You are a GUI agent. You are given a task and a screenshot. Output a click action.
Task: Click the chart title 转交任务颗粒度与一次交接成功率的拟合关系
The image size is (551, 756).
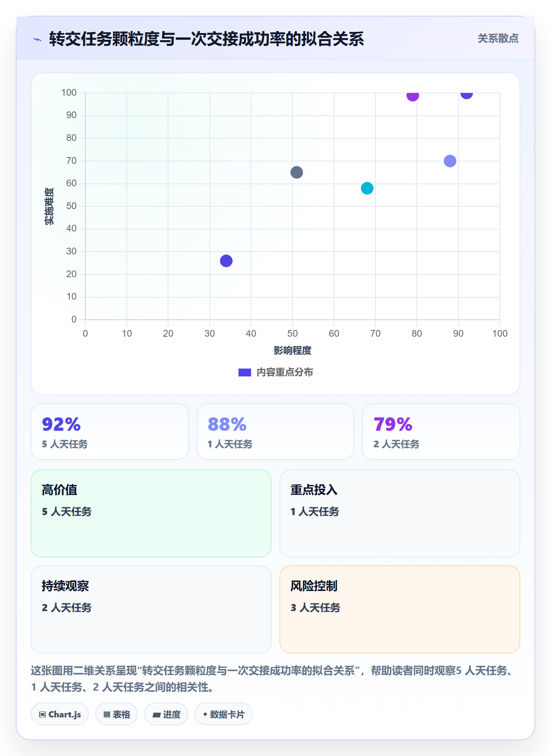tap(207, 39)
